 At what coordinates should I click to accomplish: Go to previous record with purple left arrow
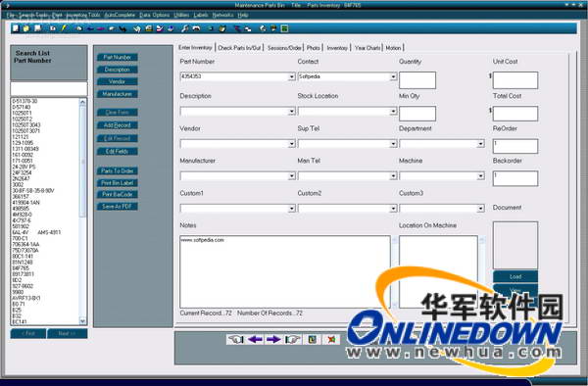point(256,339)
